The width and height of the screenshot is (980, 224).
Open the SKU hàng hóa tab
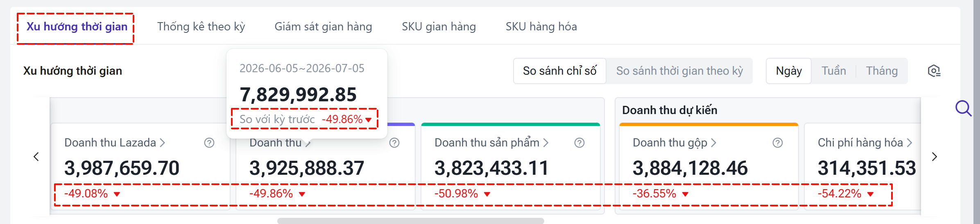pos(541,27)
